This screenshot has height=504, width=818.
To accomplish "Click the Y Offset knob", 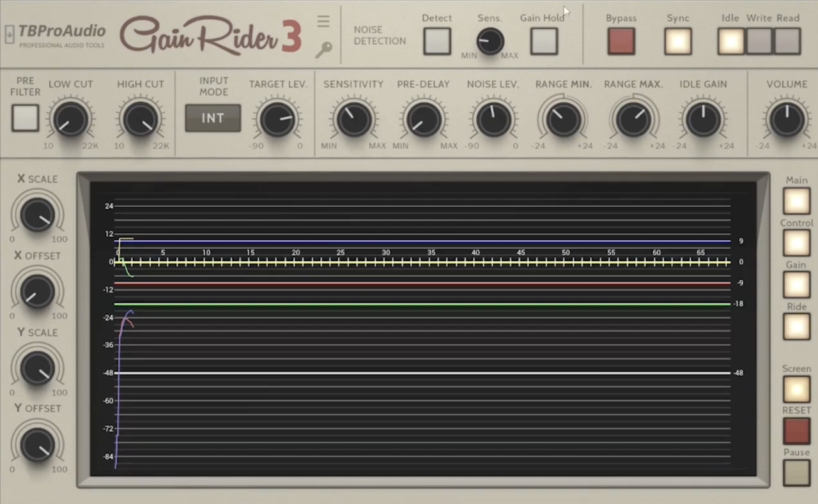I will tap(37, 444).
